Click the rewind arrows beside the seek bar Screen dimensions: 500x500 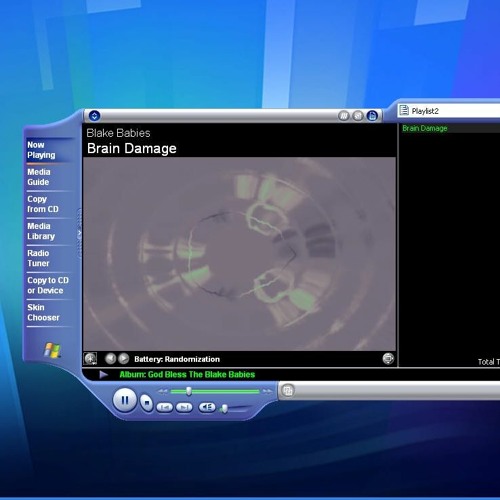[x=162, y=391]
